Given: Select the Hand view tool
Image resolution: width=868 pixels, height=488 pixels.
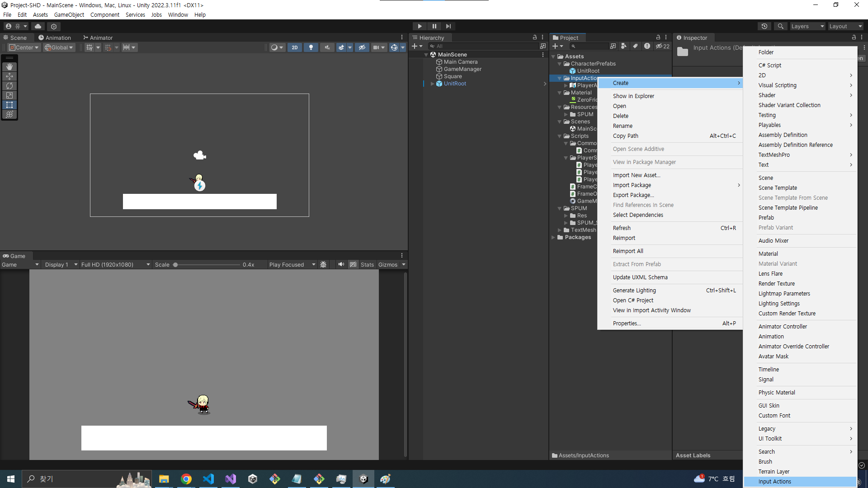Looking at the screenshot, I should point(9,67).
